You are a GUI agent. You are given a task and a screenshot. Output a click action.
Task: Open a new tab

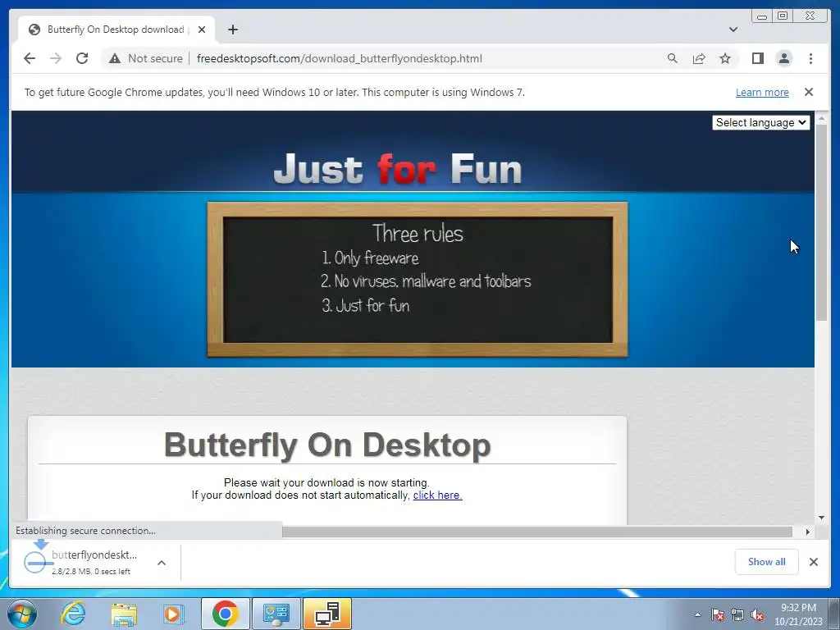tap(232, 30)
